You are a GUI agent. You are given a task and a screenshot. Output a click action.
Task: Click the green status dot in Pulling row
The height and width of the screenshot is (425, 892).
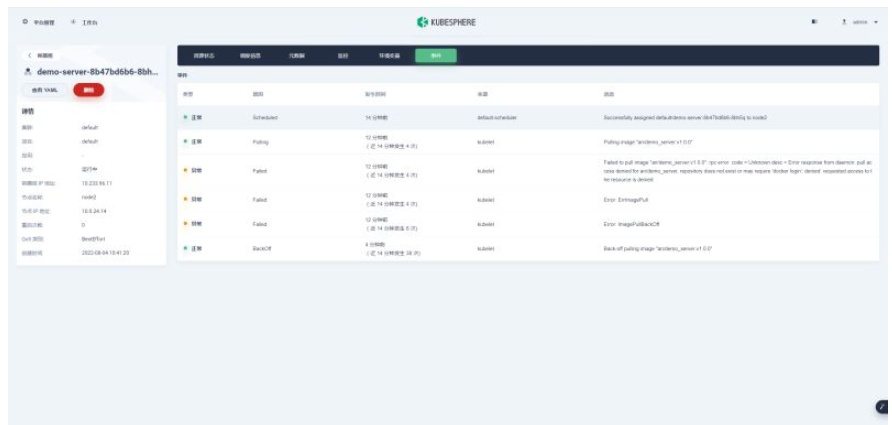click(185, 142)
